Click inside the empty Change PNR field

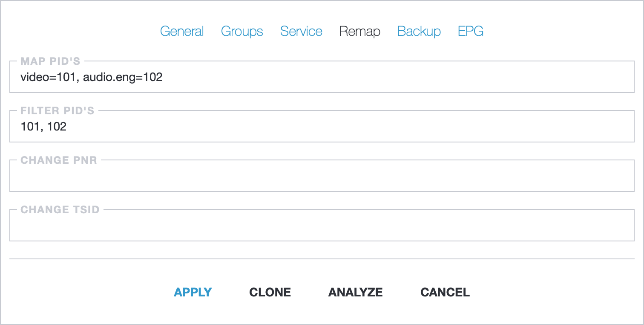tap(322, 176)
